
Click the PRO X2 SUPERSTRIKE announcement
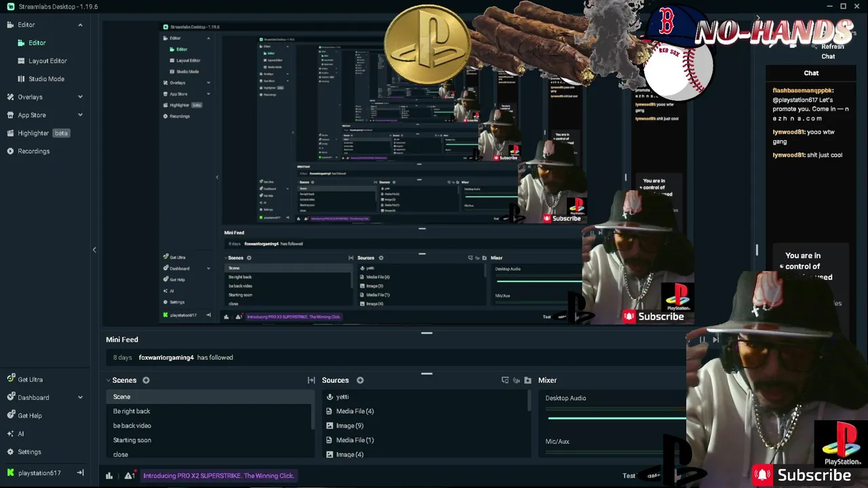tap(218, 476)
